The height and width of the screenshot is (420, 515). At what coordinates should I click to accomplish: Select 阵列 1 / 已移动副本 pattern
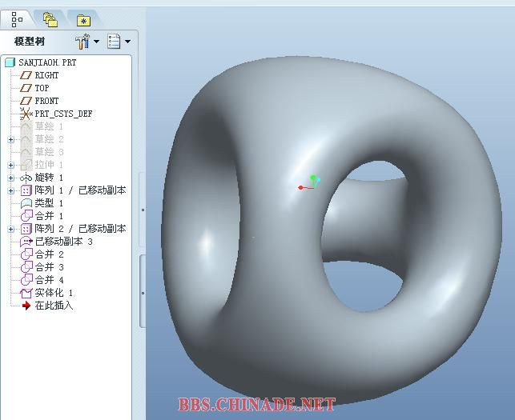point(80,190)
